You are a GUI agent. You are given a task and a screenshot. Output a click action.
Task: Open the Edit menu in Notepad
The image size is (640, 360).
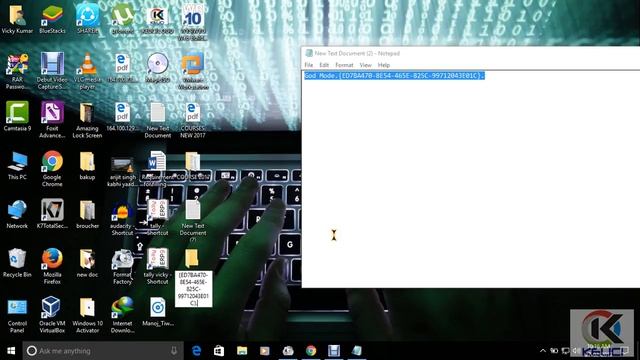tap(324, 65)
